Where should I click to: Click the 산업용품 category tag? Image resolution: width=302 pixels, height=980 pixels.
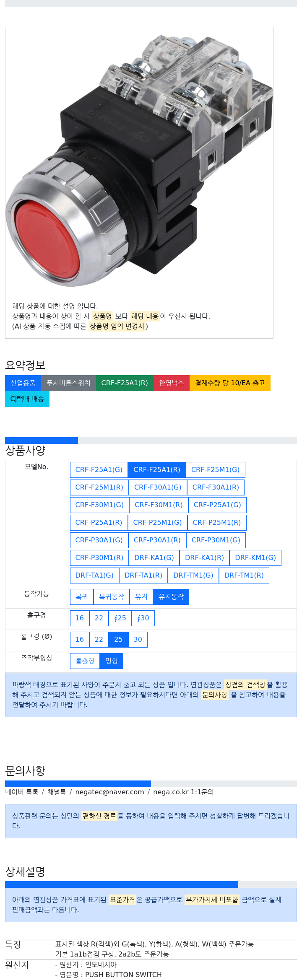pyautogui.click(x=23, y=383)
